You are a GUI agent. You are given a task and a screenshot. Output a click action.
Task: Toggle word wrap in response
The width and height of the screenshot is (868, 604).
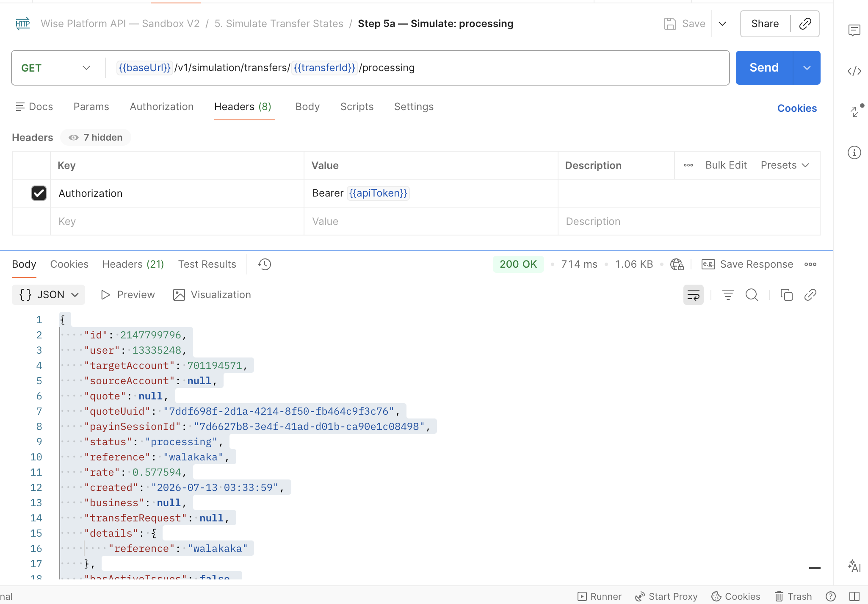coord(694,295)
